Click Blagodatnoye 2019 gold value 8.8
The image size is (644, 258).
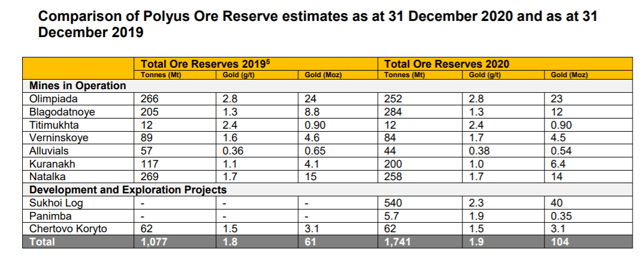tap(312, 112)
